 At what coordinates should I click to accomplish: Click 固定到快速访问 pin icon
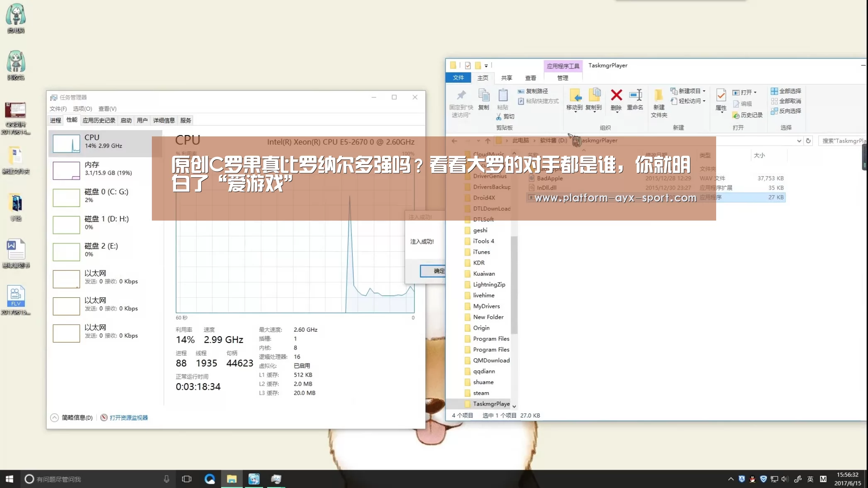[461, 104]
